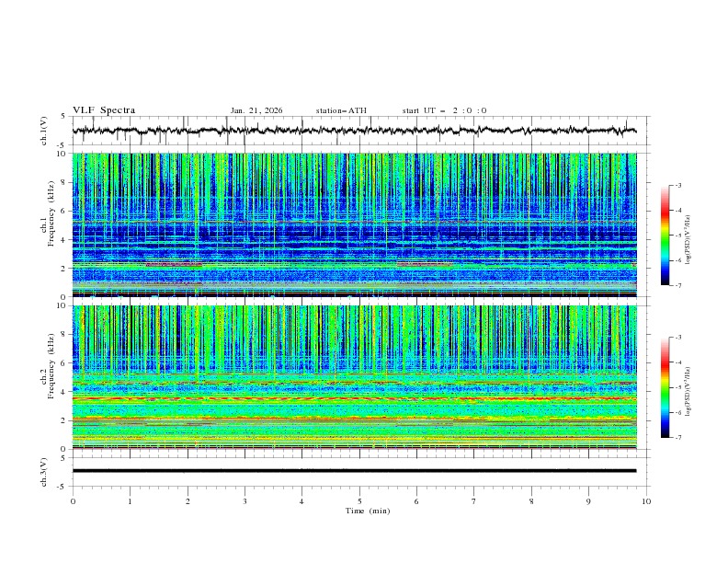Click the ch.2 spectrogram color scale bar

665,387
